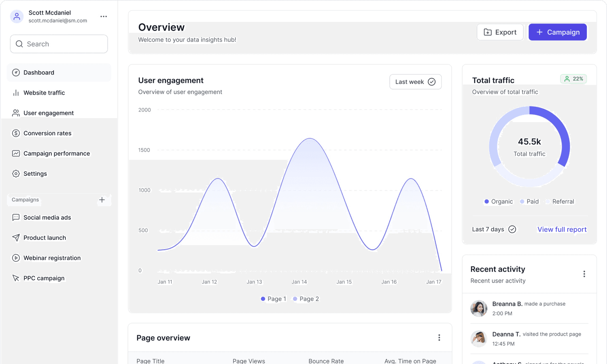Click the Webinar registration play icon
Viewport: 607px width, 364px height.
(16, 258)
